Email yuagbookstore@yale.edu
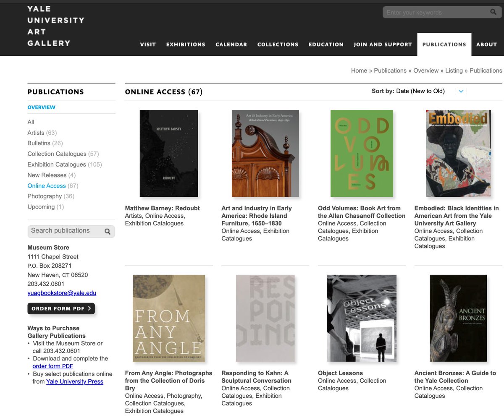Viewport: 504px width, 420px height. pos(62,293)
